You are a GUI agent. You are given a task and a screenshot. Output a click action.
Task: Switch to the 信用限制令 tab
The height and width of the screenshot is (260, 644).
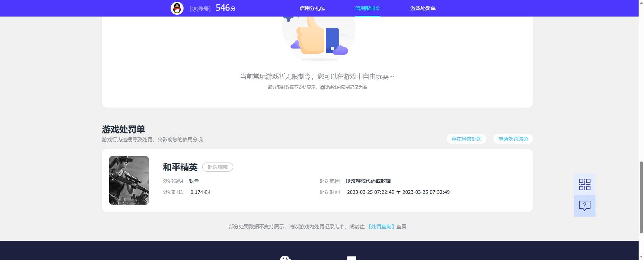click(x=367, y=8)
